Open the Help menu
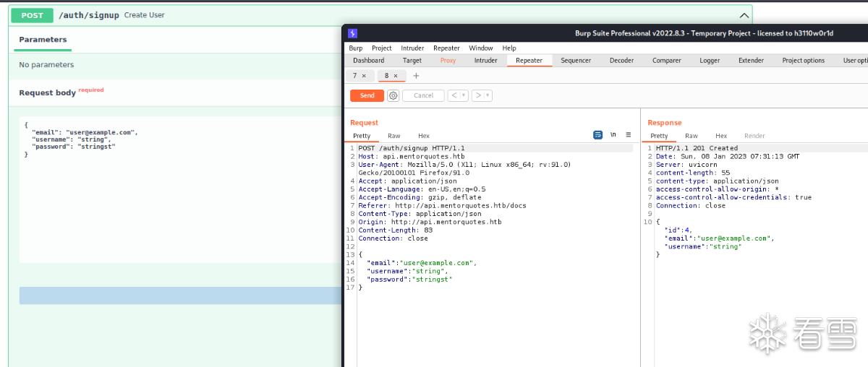This screenshot has height=367, width=868. coord(509,48)
